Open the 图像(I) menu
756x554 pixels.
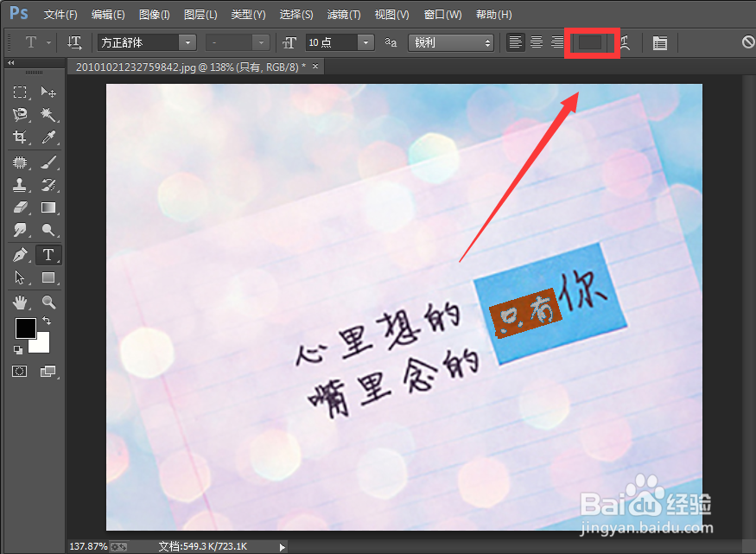155,15
